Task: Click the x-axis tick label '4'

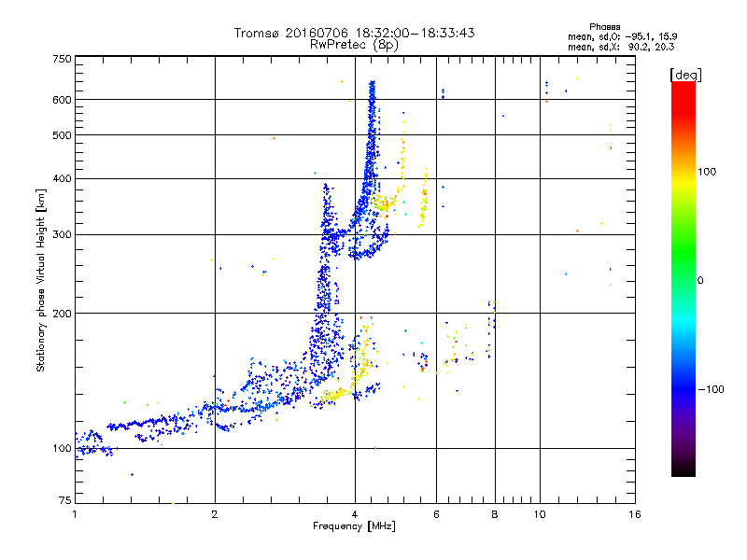Action: point(355,514)
